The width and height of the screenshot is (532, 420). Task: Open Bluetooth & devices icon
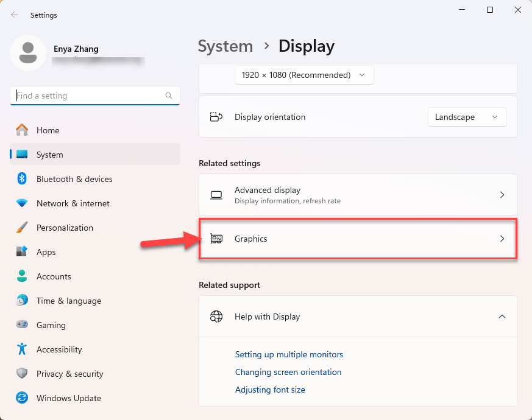point(22,179)
